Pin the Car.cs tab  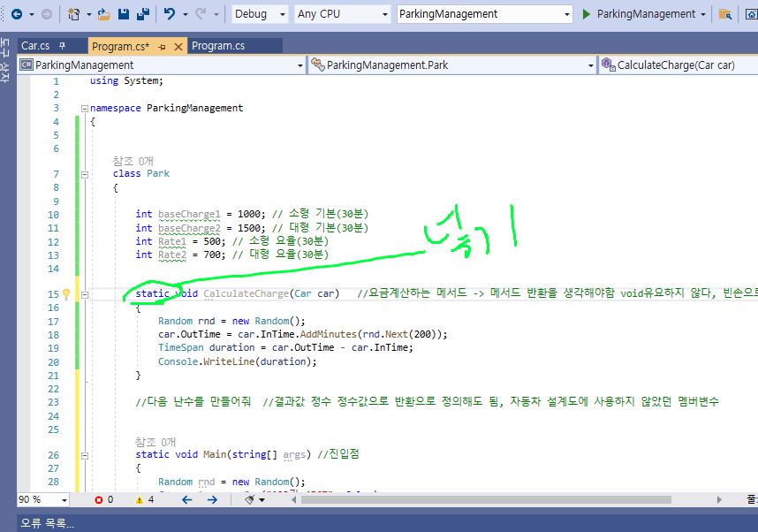[x=62, y=45]
